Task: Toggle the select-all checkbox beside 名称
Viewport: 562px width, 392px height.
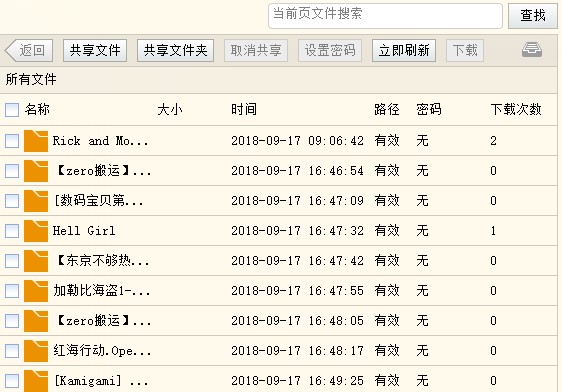Action: pyautogui.click(x=12, y=110)
